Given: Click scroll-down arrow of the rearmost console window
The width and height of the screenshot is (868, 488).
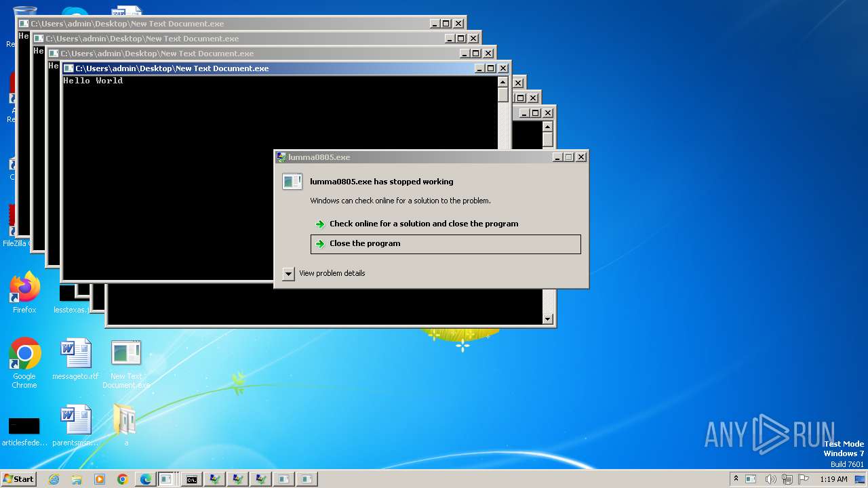Looking at the screenshot, I should click(548, 319).
